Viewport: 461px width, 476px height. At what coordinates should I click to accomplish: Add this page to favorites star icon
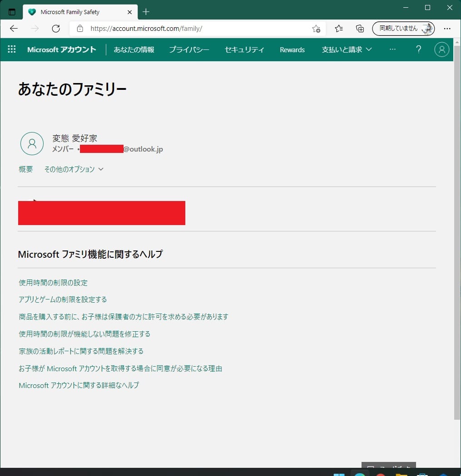coord(316,29)
